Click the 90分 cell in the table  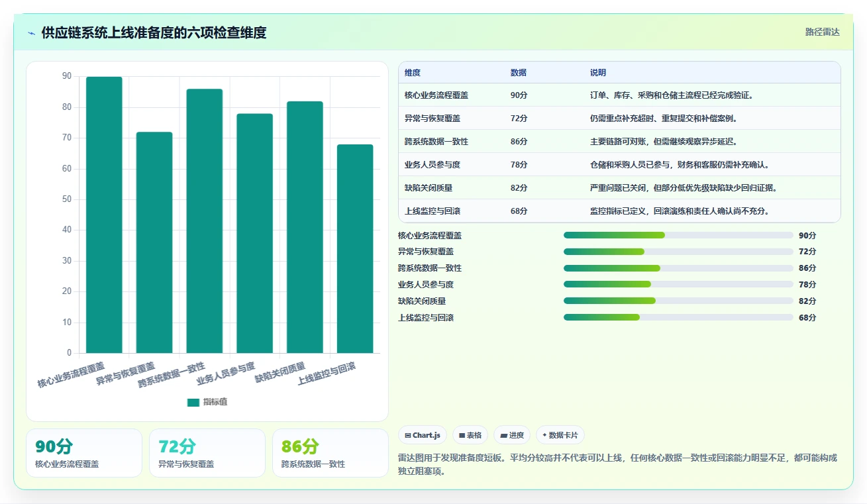pos(519,95)
